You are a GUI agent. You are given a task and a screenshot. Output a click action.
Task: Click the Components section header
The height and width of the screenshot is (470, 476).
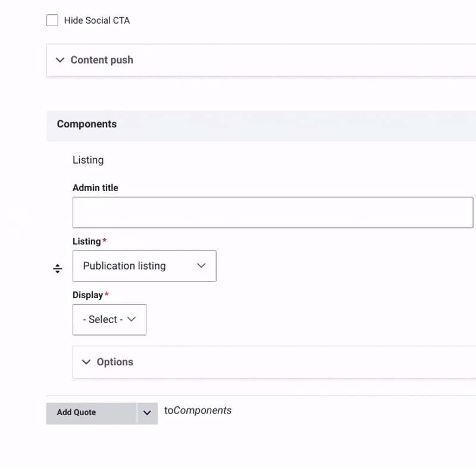[87, 124]
